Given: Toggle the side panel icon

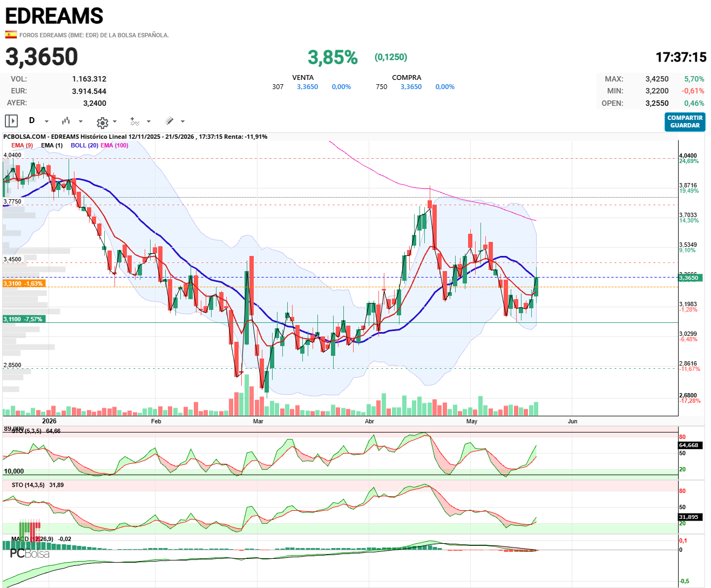Looking at the screenshot, I should (11, 121).
